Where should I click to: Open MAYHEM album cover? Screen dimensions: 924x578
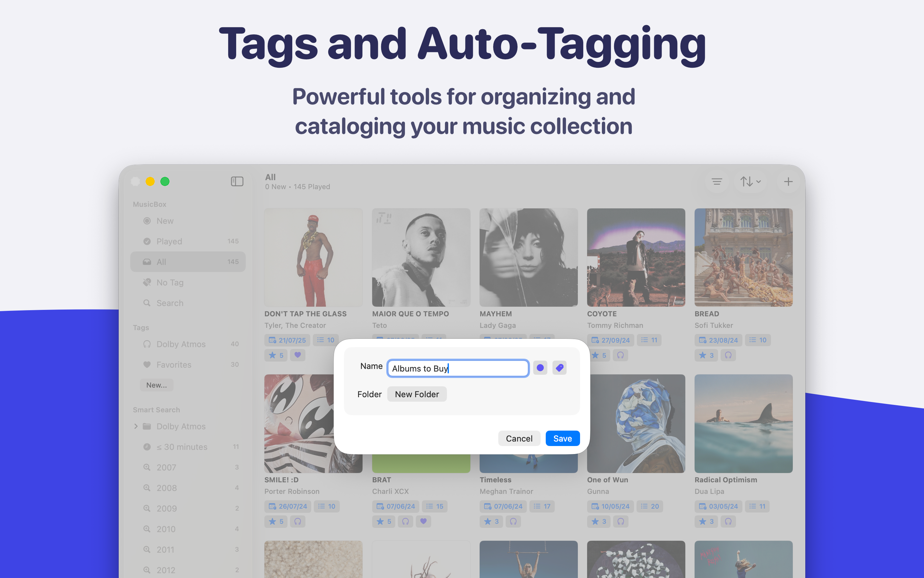(x=528, y=257)
